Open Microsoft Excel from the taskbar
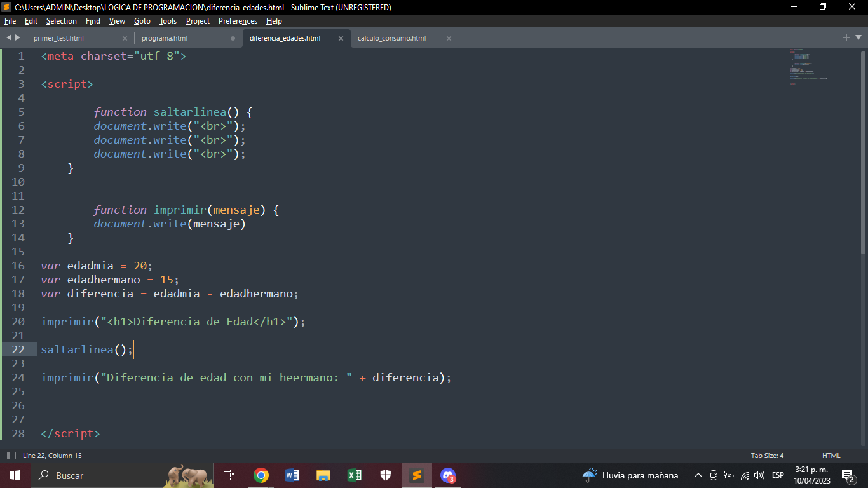 click(x=354, y=475)
